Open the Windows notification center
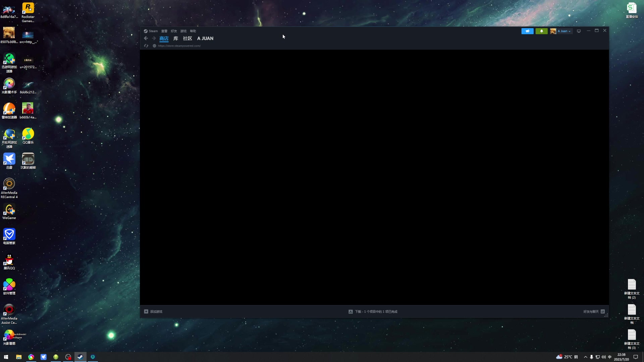Viewport: 644px width, 362px height. point(636,357)
